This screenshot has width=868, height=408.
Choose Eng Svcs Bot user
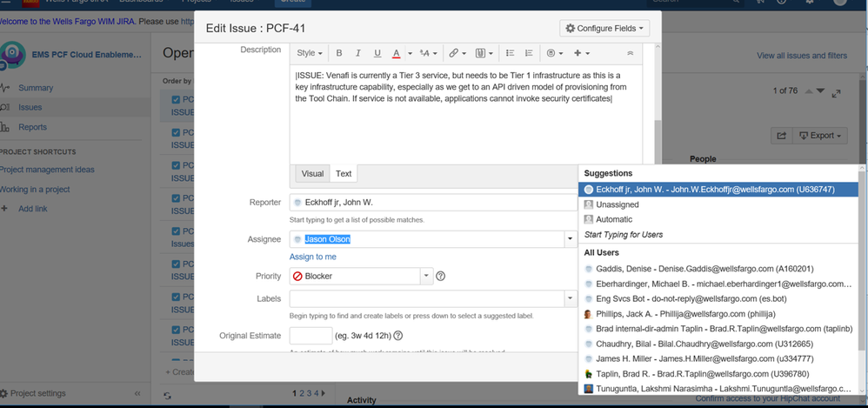pos(718,299)
